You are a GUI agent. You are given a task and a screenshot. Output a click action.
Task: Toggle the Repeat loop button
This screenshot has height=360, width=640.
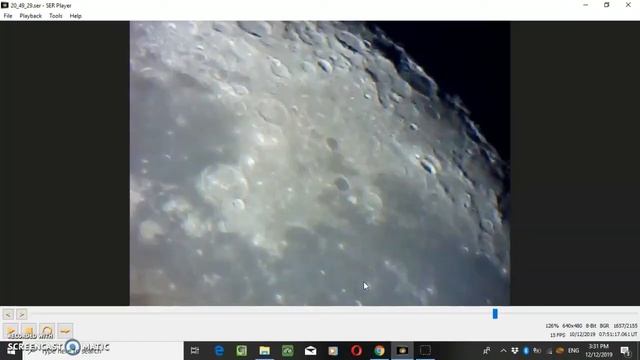47,331
